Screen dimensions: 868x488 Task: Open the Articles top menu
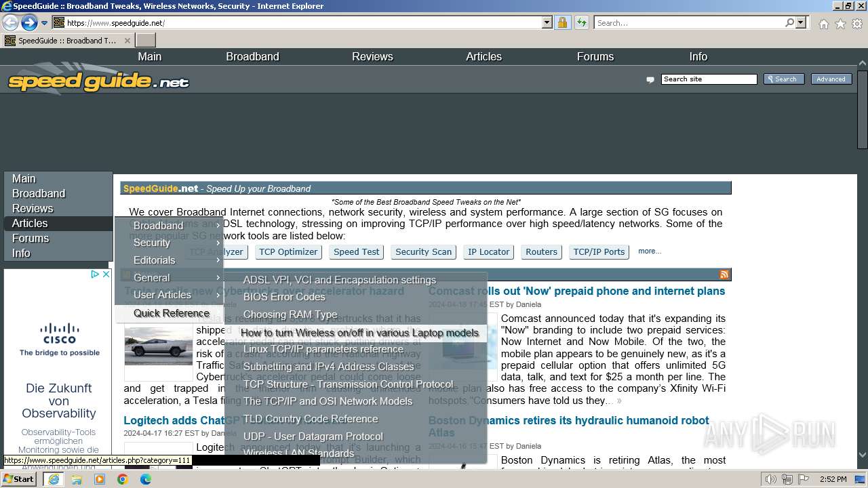click(x=484, y=56)
